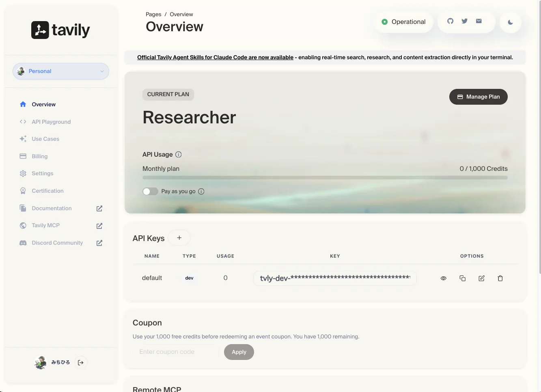Click the Overview home icon

23,104
